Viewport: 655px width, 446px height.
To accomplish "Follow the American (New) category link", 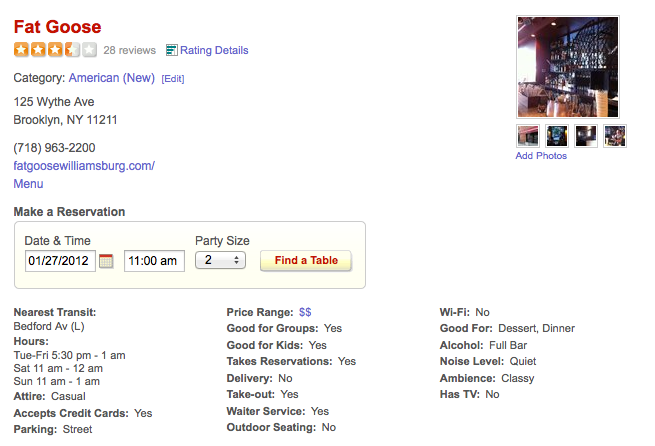I will pos(112,78).
